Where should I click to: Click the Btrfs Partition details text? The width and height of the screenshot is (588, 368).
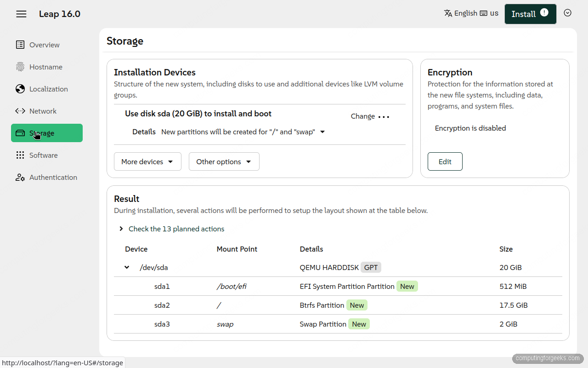[322, 305]
